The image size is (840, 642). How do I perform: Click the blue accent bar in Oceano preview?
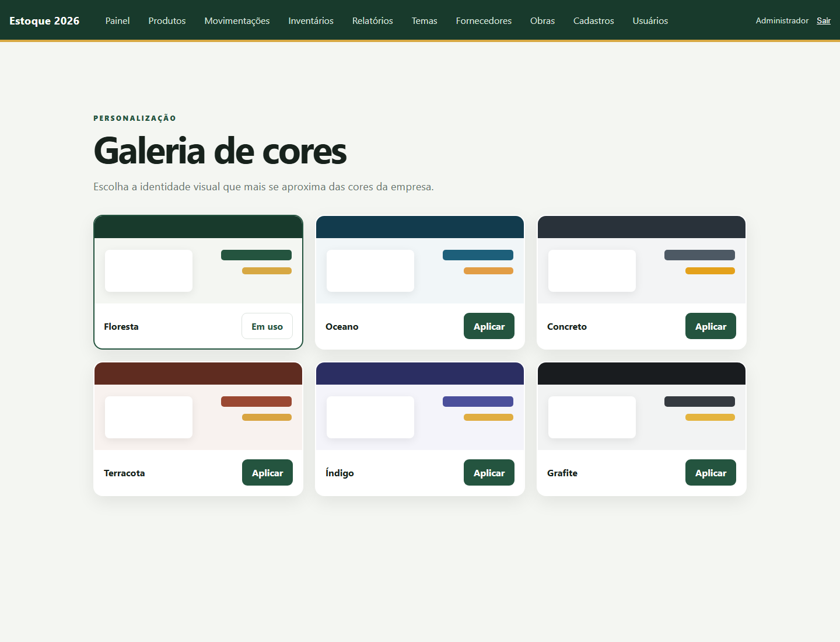coord(478,255)
